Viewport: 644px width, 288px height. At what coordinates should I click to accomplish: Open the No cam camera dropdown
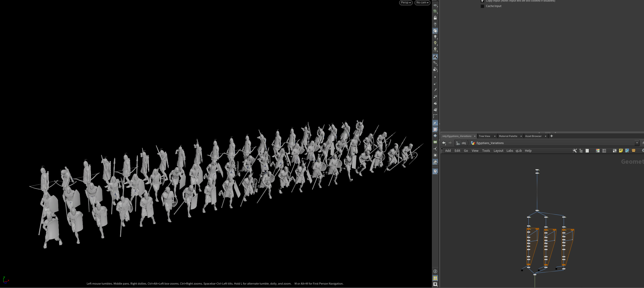(422, 3)
